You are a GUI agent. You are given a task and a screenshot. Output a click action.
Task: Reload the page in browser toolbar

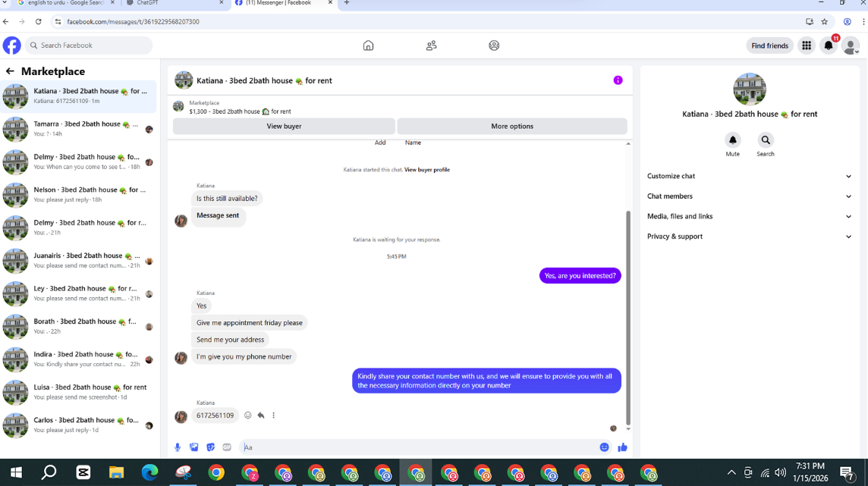(x=38, y=21)
